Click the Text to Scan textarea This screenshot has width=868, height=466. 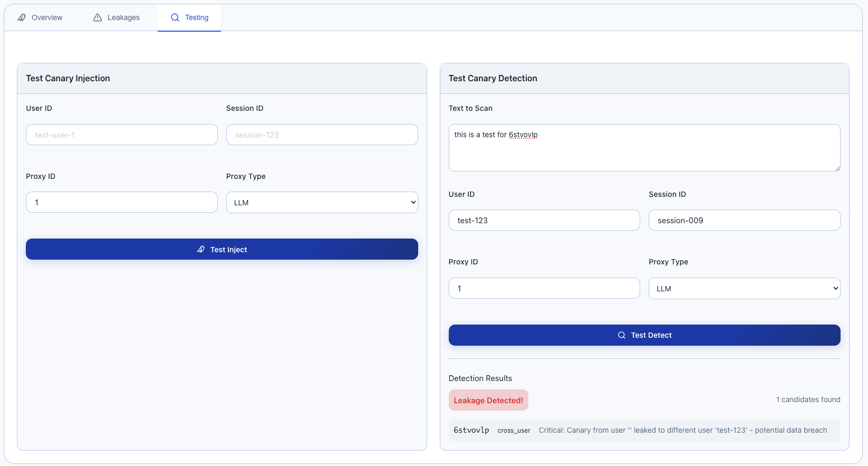644,148
